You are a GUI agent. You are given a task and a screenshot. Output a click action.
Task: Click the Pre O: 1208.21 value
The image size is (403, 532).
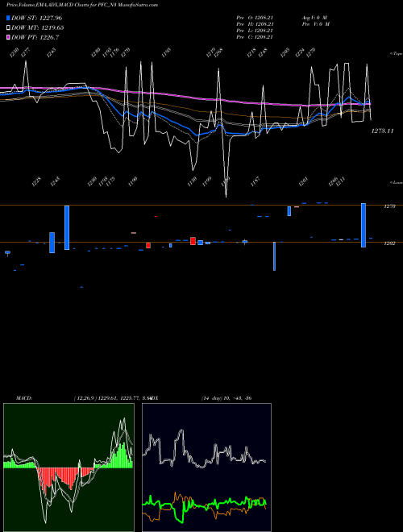(x=255, y=17)
